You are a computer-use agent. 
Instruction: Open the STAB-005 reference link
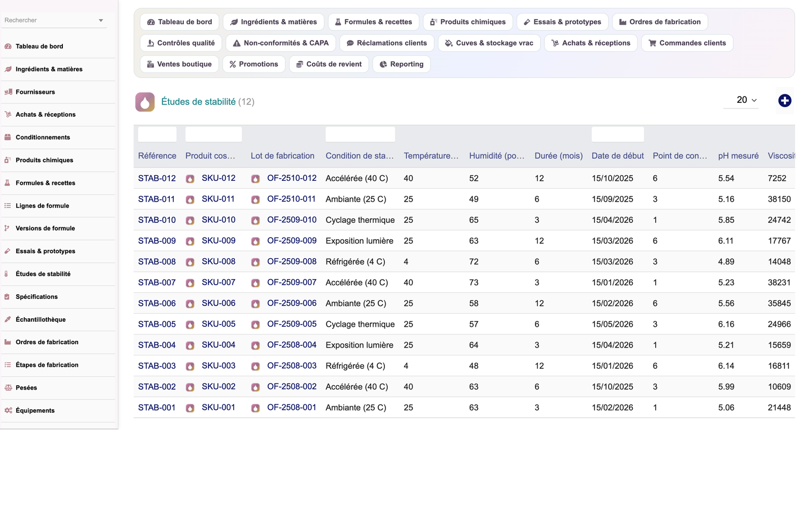[x=157, y=325]
